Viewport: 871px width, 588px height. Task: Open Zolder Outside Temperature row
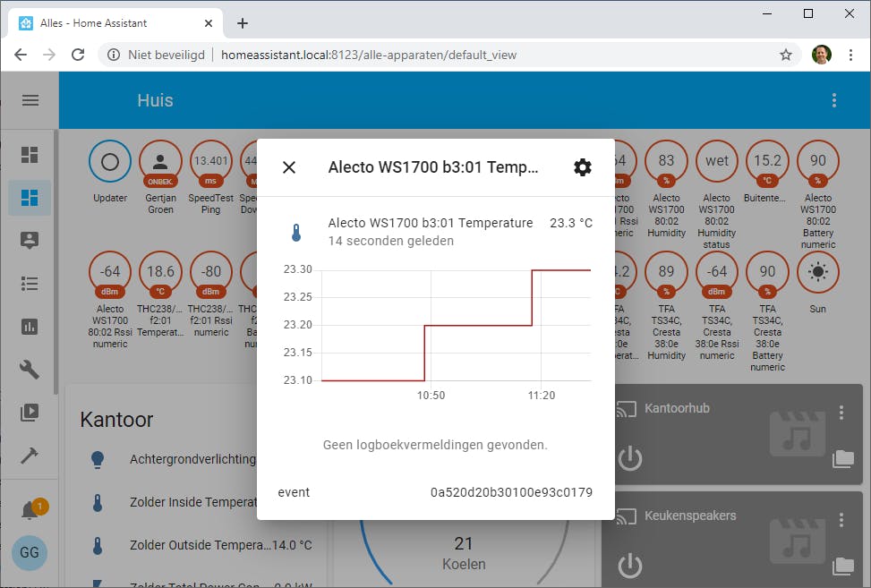[196, 545]
